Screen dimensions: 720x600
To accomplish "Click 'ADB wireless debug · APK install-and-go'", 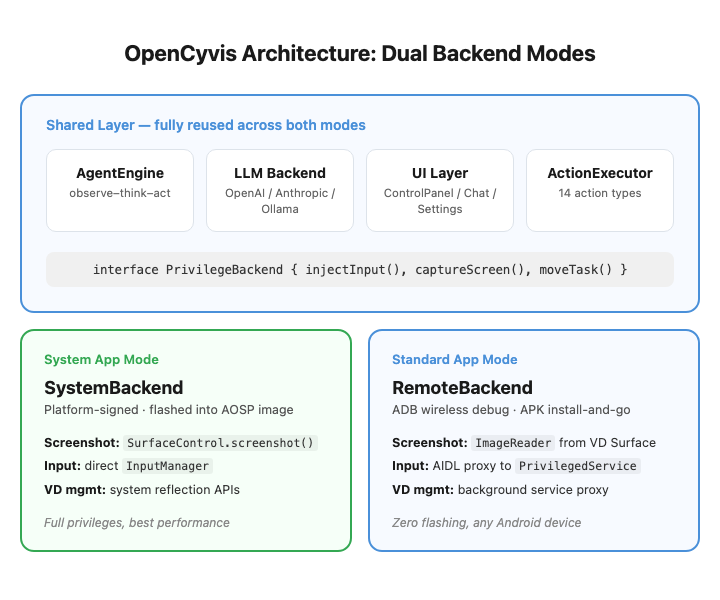I will point(511,410).
